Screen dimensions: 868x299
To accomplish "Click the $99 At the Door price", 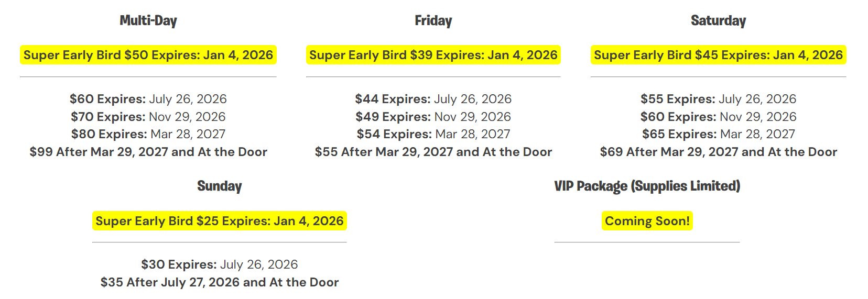I will (x=148, y=152).
